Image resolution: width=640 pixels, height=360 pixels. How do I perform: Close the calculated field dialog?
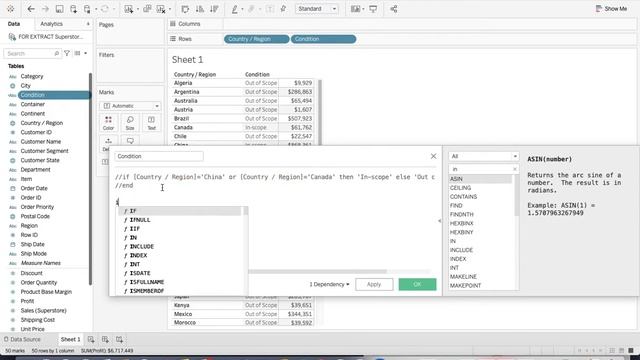click(x=433, y=156)
